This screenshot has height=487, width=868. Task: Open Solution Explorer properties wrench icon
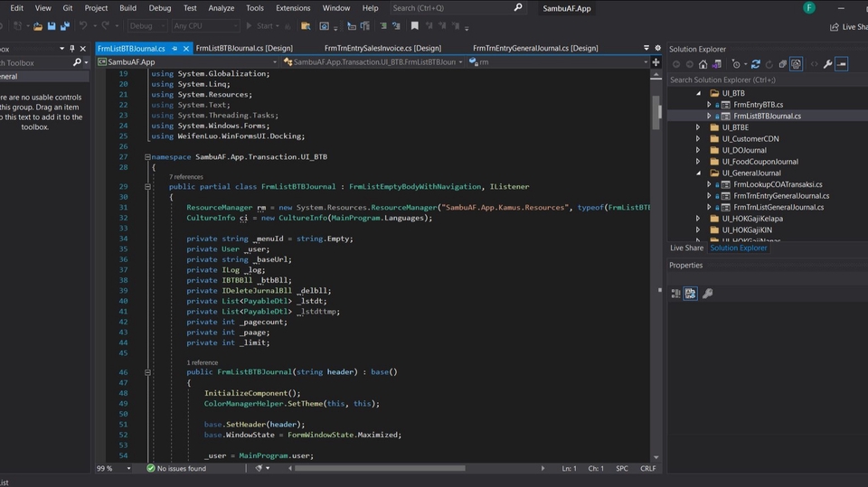point(826,64)
